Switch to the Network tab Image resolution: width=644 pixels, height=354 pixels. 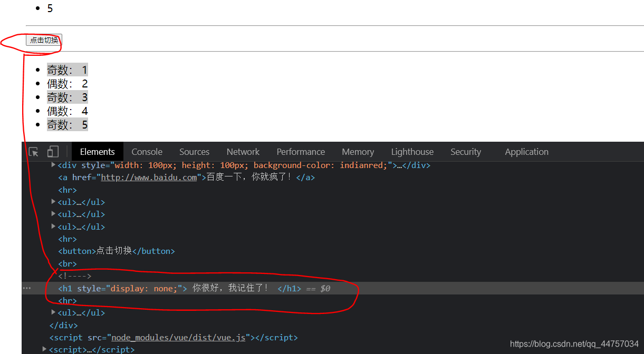(x=243, y=152)
